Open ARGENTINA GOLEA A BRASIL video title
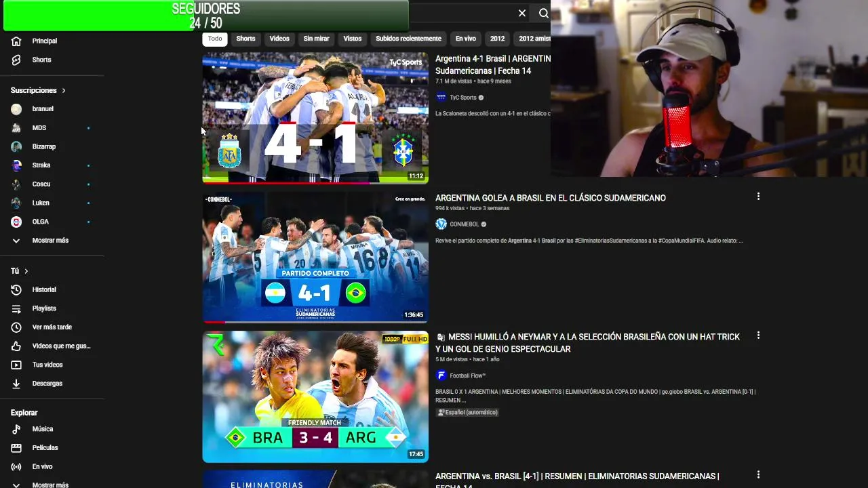The width and height of the screenshot is (868, 488). (x=551, y=198)
